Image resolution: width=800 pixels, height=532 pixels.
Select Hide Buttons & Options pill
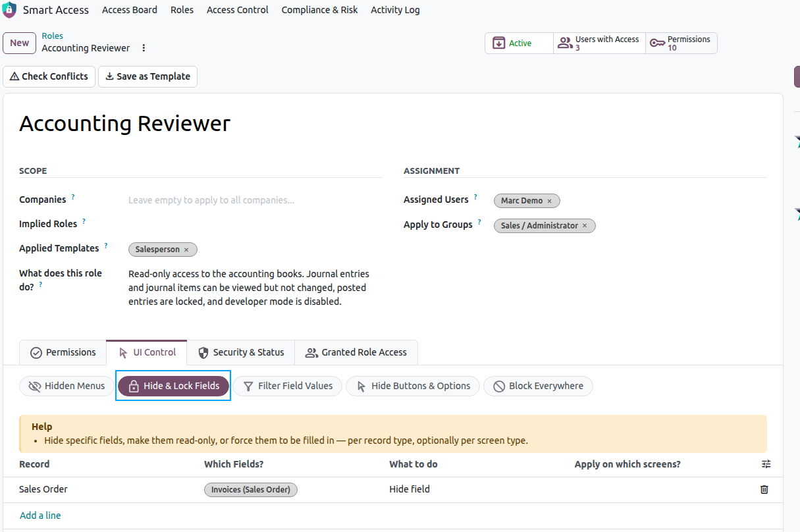click(413, 386)
